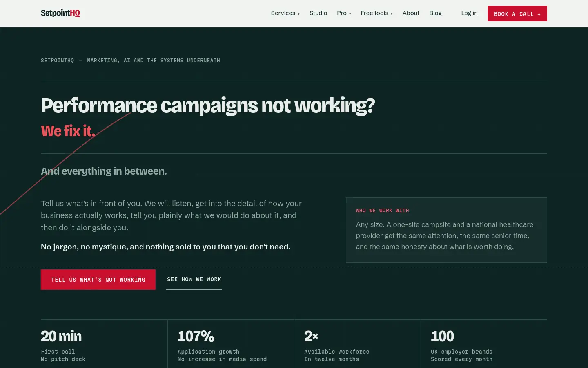Image resolution: width=588 pixels, height=368 pixels.
Task: Click the 'And everything in between.' subheading
Action: coord(104,171)
